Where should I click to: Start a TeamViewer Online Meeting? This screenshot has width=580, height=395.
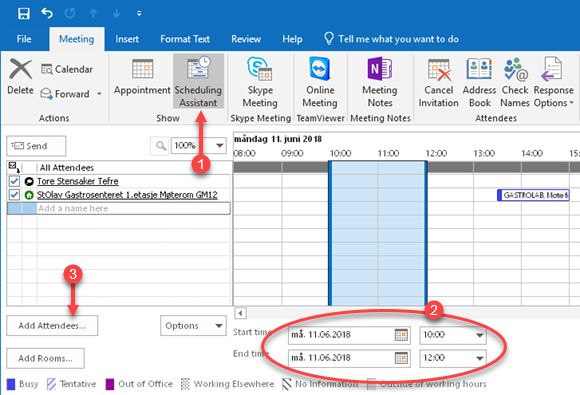pyautogui.click(x=320, y=82)
